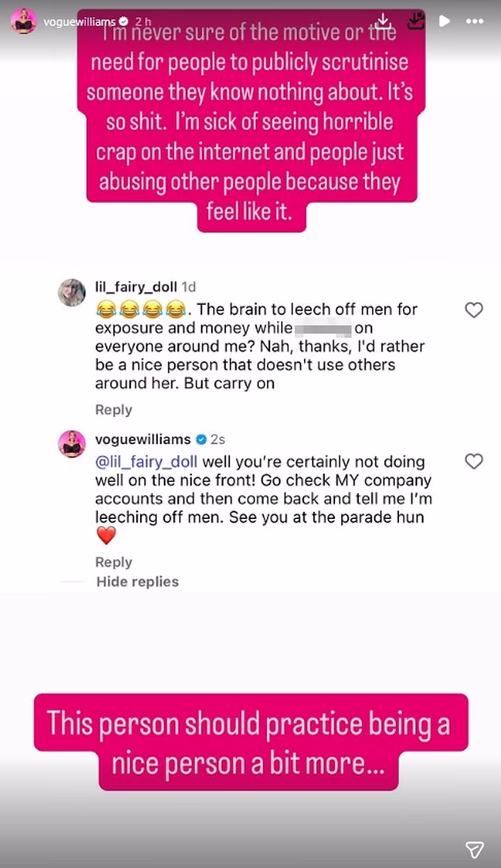Open voguewilliams profile picture in story header
Image resolution: width=501 pixels, height=868 pixels.
click(22, 21)
